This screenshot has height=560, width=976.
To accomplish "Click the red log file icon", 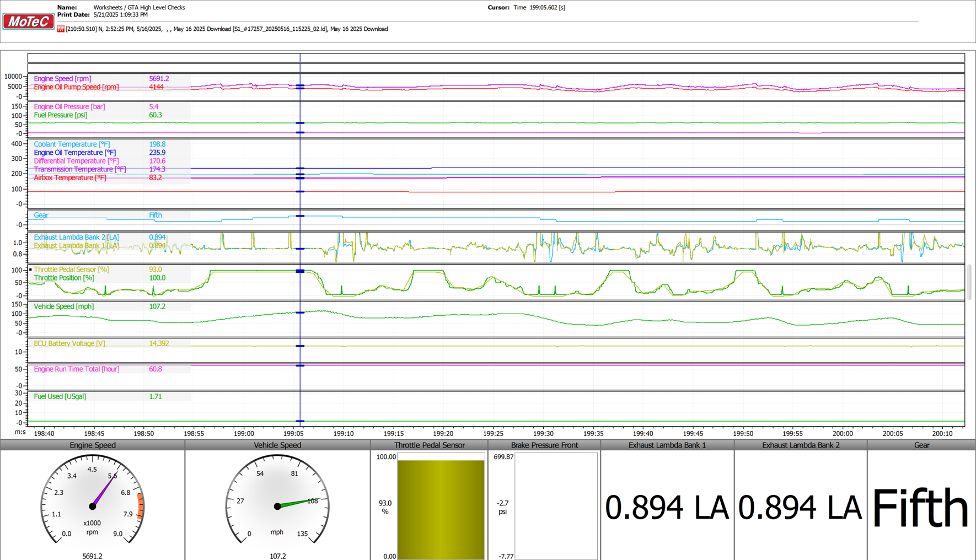I will click(x=61, y=29).
